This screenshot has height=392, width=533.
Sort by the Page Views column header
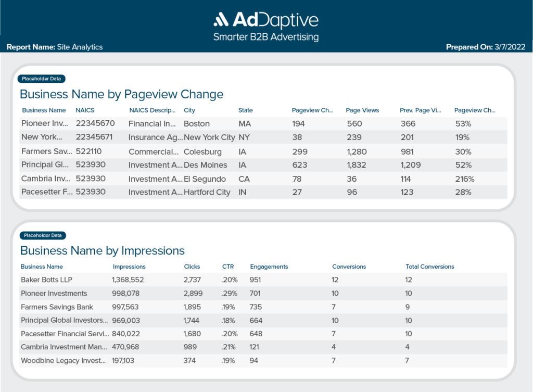(x=362, y=110)
